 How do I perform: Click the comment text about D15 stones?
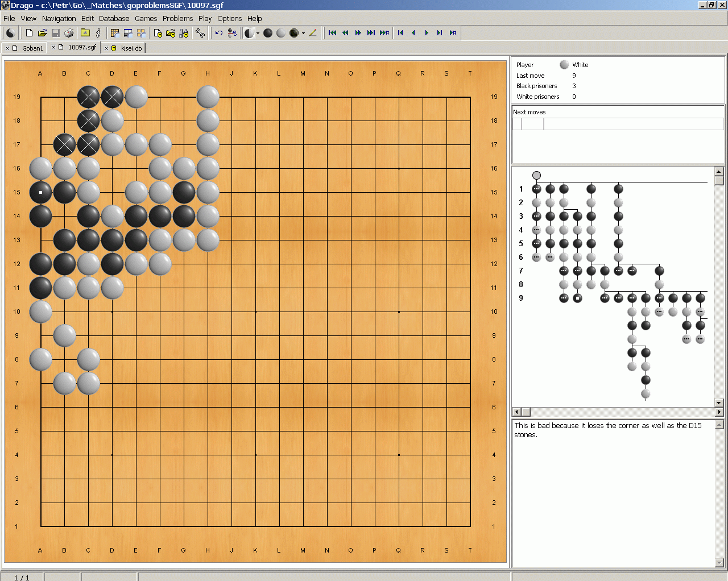pyautogui.click(x=607, y=430)
